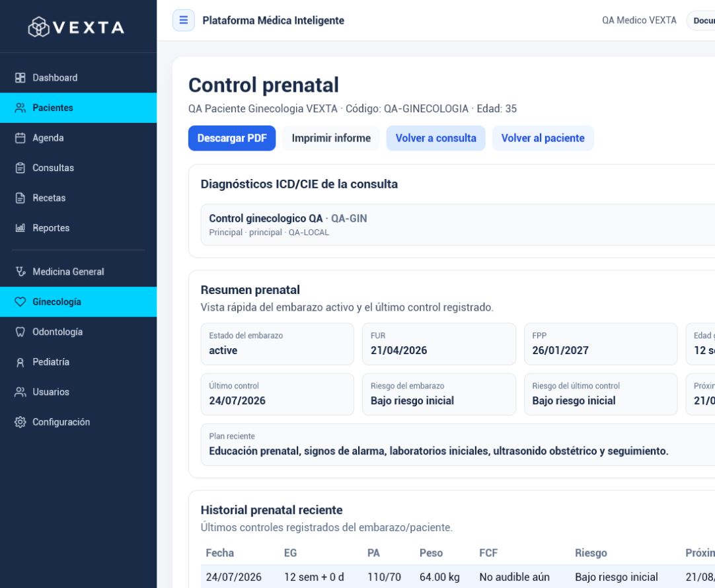715x588 pixels.
Task: Click the Reportes bar chart icon
Action: pos(20,228)
